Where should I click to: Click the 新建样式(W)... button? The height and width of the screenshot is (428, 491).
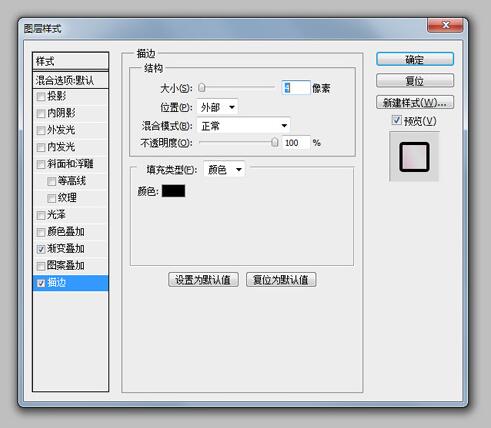click(415, 102)
